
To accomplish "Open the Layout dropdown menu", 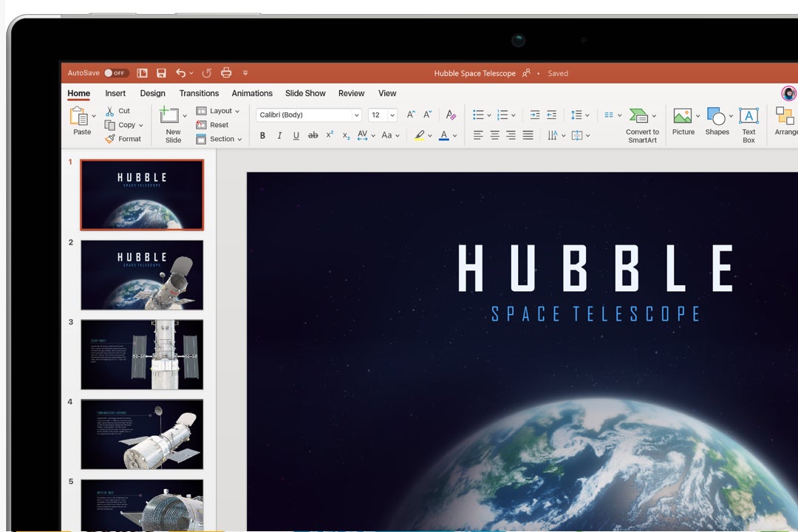I will point(219,111).
